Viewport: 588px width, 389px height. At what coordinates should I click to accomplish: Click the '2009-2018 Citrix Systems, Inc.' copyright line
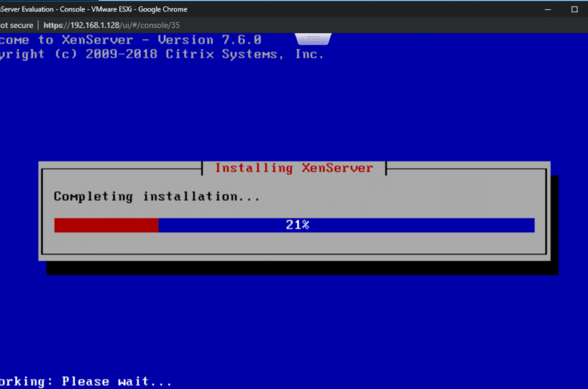(x=204, y=54)
